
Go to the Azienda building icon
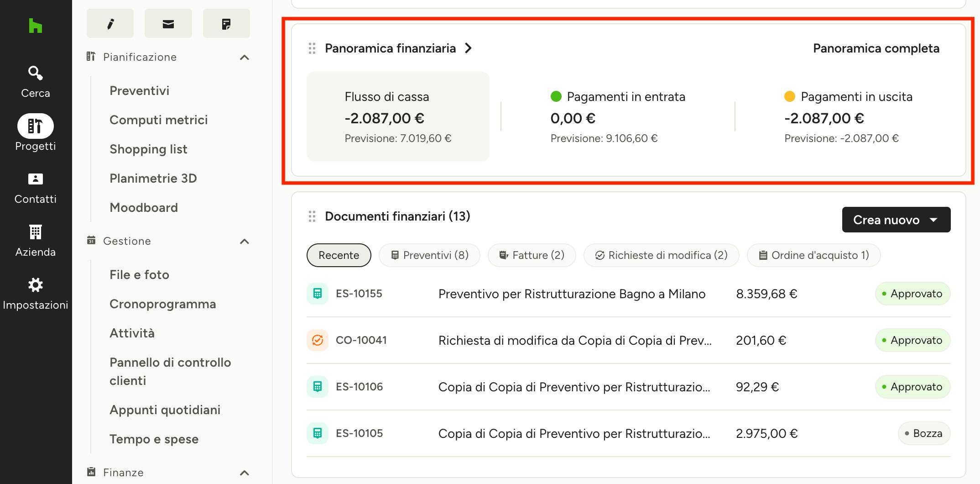(36, 232)
